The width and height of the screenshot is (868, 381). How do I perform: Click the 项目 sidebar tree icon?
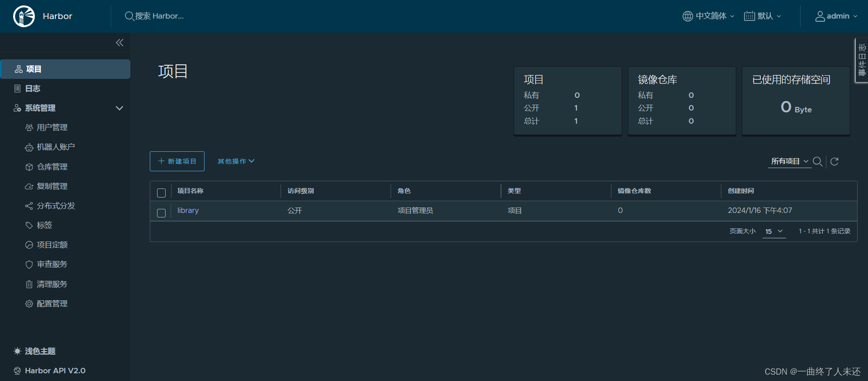pyautogui.click(x=19, y=69)
